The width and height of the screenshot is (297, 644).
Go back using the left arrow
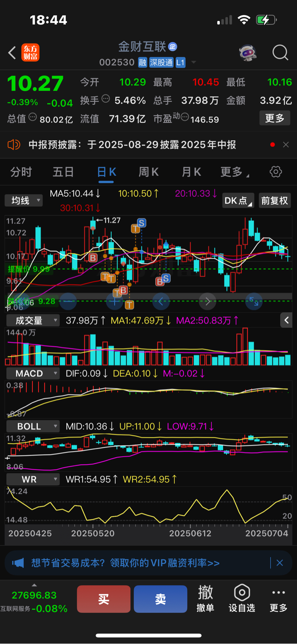point(12,53)
